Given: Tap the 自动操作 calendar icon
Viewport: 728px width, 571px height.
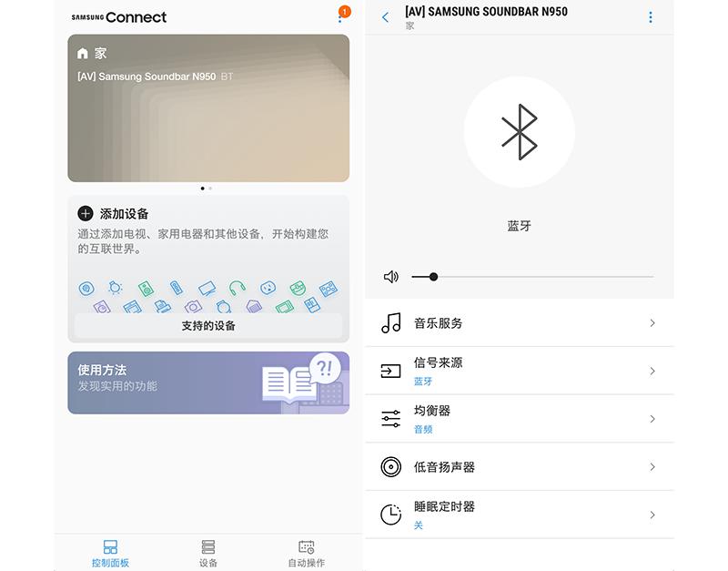Looking at the screenshot, I should click(307, 546).
